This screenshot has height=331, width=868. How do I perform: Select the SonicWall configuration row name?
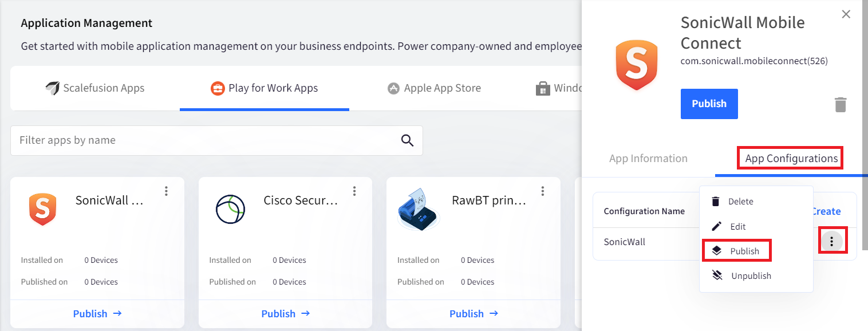[x=624, y=242]
